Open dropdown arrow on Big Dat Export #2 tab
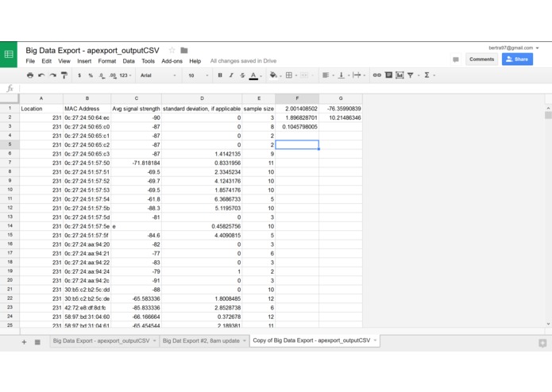 tap(245, 340)
